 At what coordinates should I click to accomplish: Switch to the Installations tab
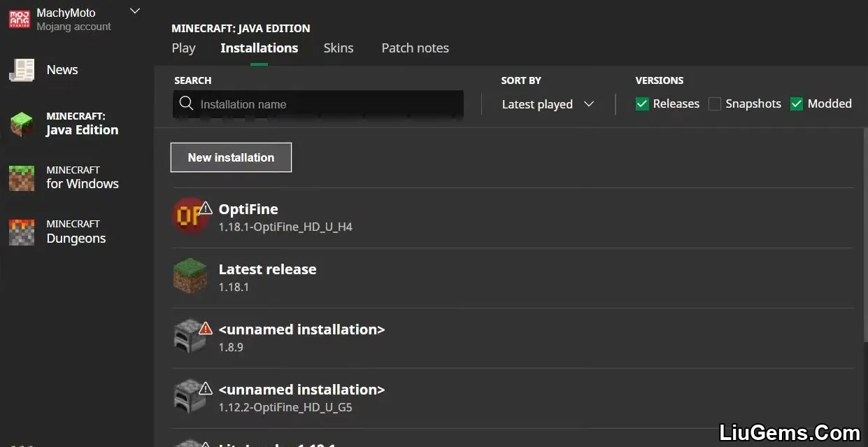click(259, 48)
